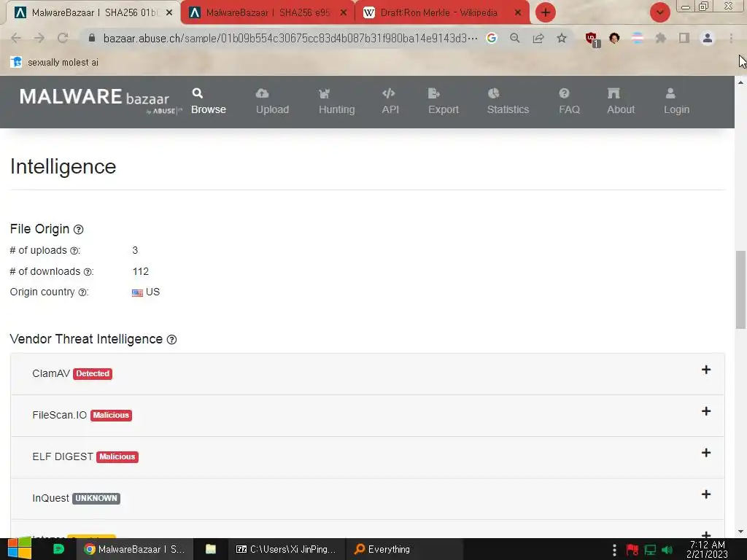Click the network monitor tray icon
747x560 pixels.
pyautogui.click(x=650, y=550)
